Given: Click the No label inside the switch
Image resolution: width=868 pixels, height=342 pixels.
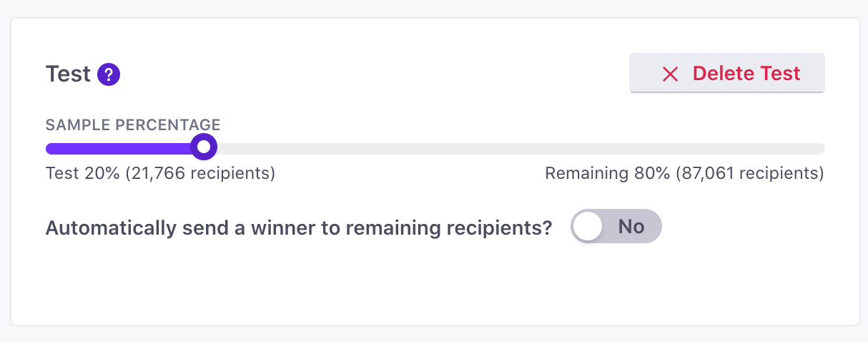Looking at the screenshot, I should tap(631, 227).
